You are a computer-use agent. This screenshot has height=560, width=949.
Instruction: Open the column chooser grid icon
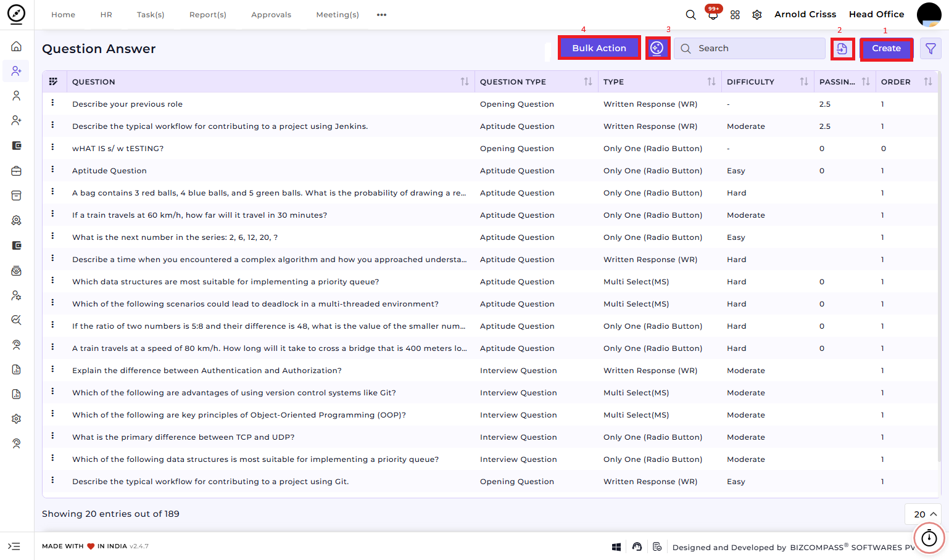53,81
